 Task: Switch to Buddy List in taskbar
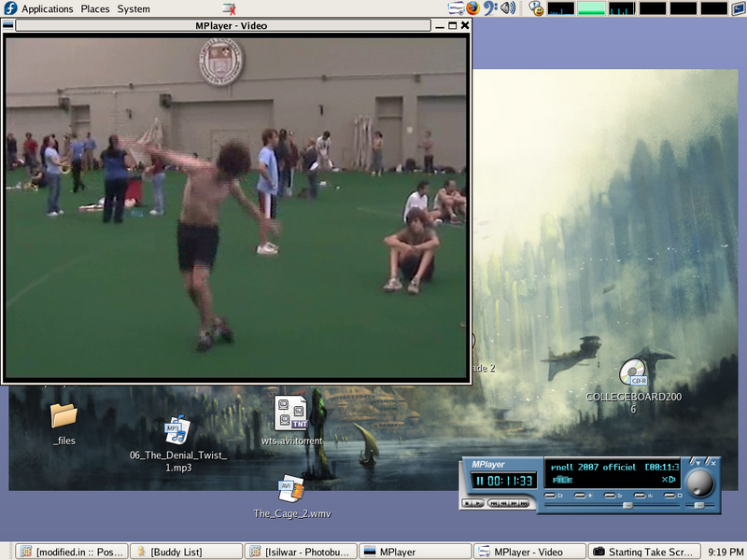(185, 552)
